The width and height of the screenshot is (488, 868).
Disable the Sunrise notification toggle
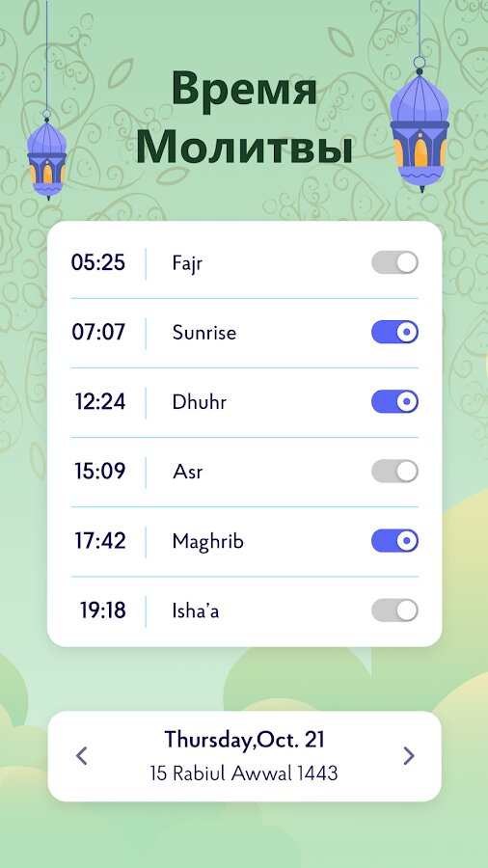point(394,332)
